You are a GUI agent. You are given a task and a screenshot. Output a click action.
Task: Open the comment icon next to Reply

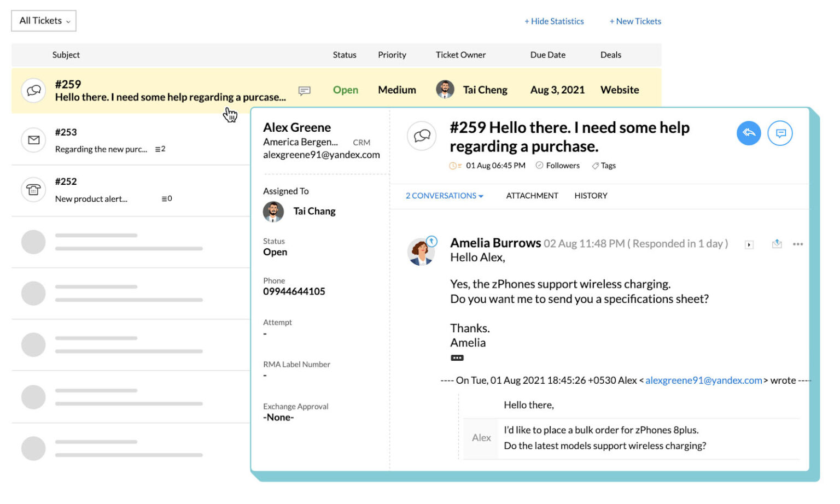[780, 133]
